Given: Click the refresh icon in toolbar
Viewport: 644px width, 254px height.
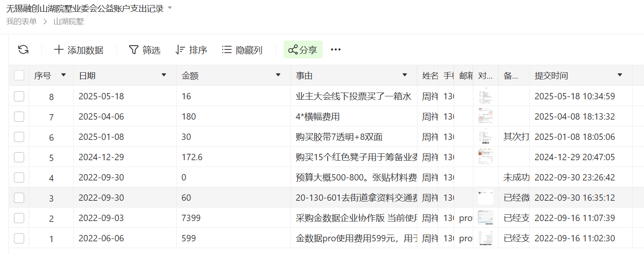Looking at the screenshot, I should [x=23, y=50].
